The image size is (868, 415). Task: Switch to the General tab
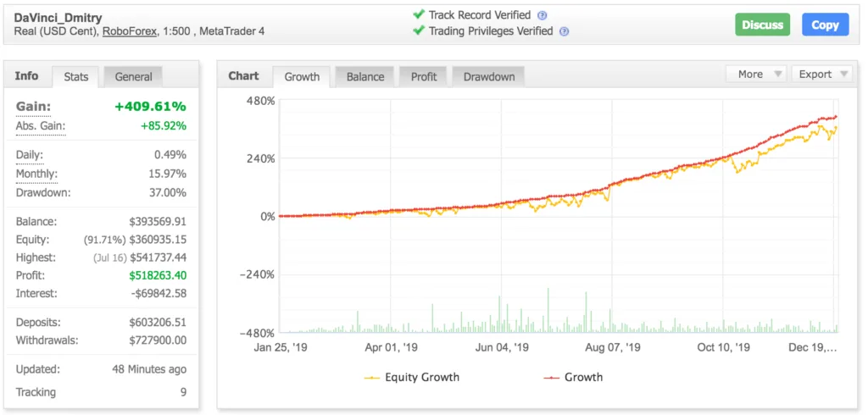133,77
